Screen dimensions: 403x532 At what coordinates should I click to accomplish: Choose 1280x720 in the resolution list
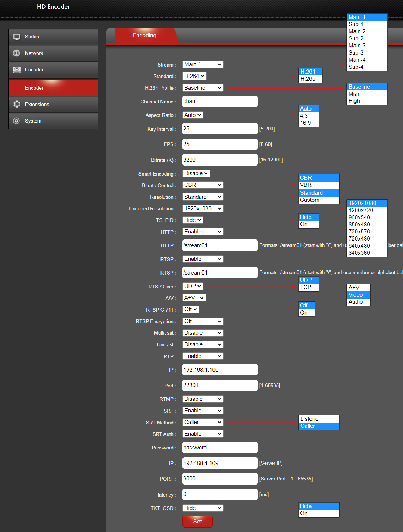point(360,210)
